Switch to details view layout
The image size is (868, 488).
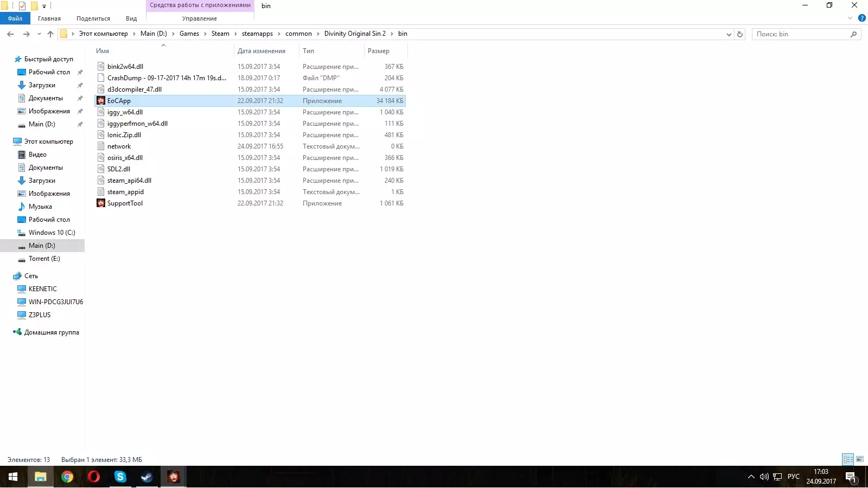[x=848, y=460]
